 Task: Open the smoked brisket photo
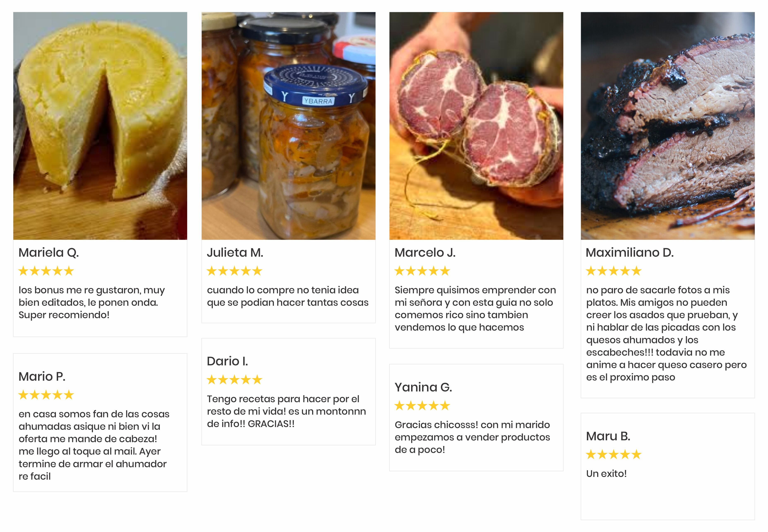[x=667, y=126]
